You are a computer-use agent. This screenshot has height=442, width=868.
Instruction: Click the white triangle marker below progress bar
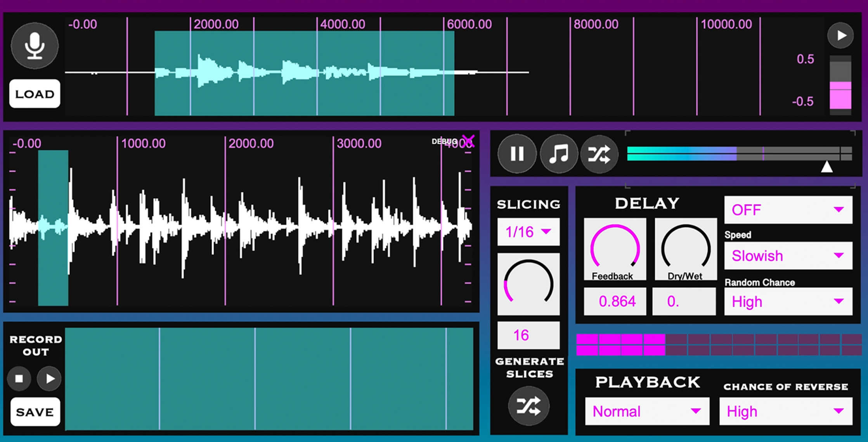827,167
